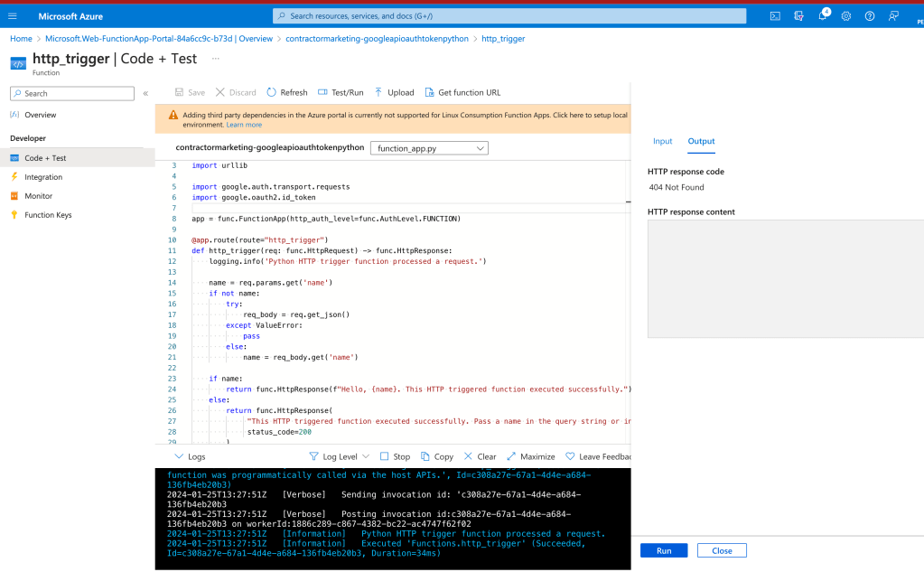The width and height of the screenshot is (924, 572).
Task: Switch to the Input tab
Action: 662,142
